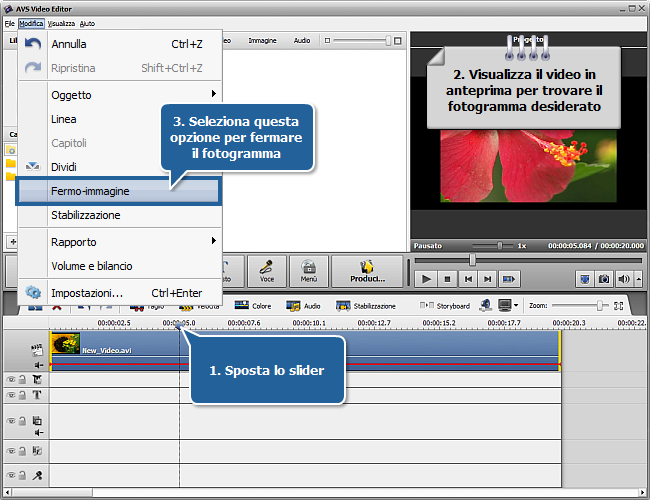Lock the video overlay track

23,421
